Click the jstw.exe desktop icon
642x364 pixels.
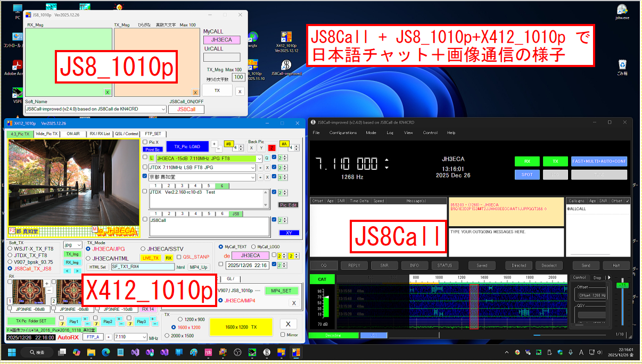[x=622, y=10]
